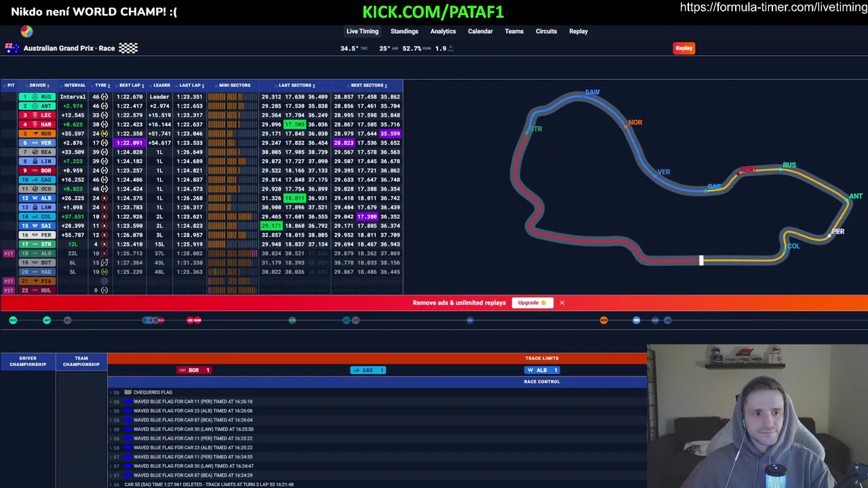Click the ANT marker on the track map

tap(855, 197)
